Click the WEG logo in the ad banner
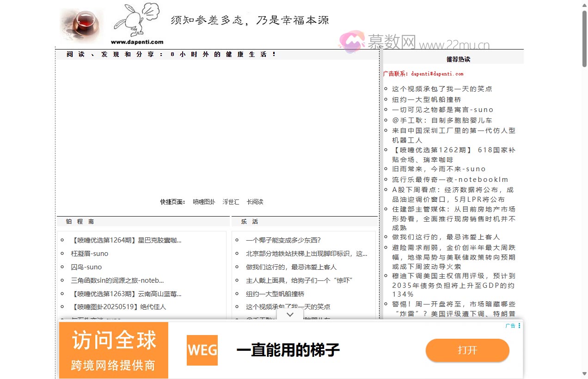Screen dimensions: 588x379 202,350
